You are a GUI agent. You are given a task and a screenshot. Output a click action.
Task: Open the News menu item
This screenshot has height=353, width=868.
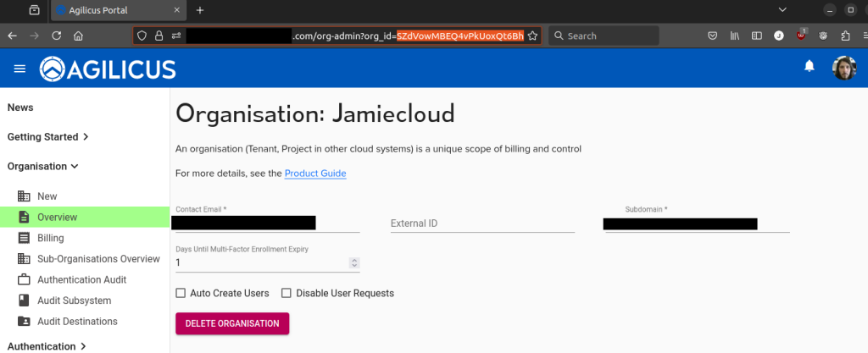tap(20, 108)
